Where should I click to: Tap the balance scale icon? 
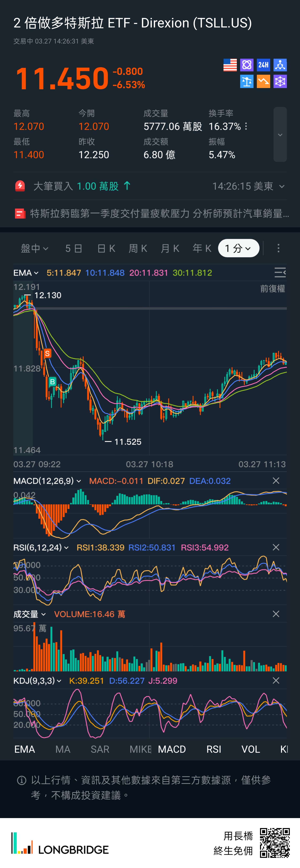pos(247,82)
